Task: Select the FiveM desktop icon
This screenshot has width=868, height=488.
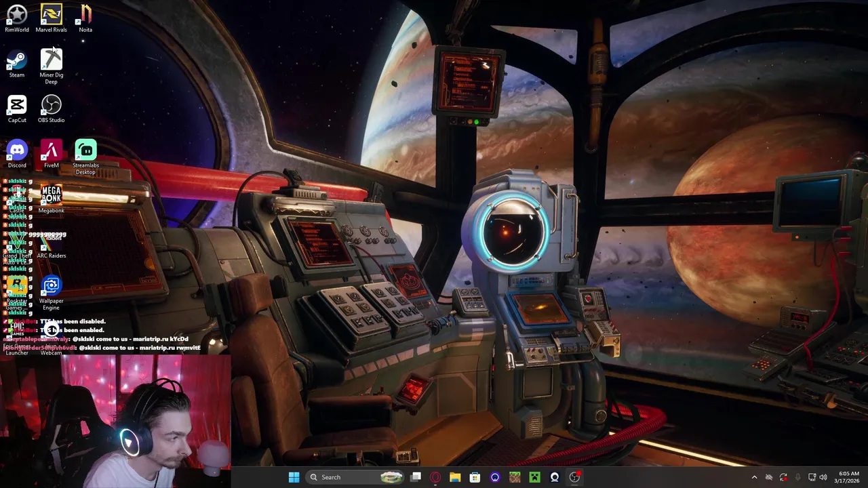Action: tap(51, 155)
